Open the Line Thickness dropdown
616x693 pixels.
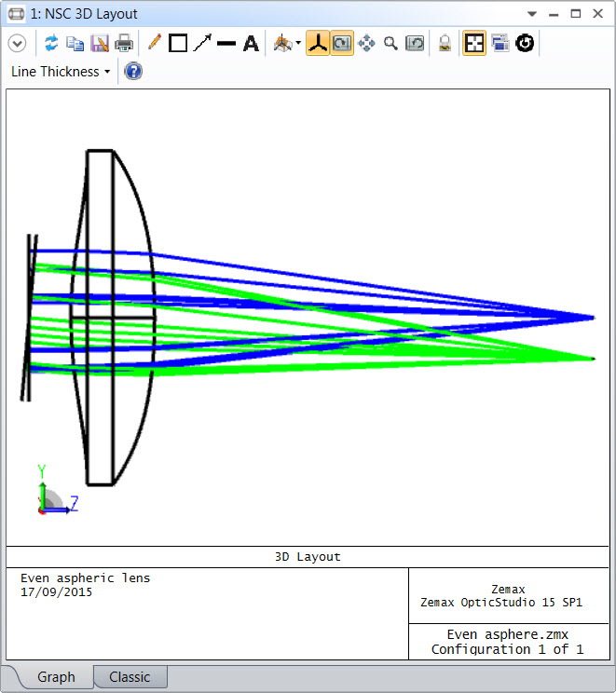61,72
